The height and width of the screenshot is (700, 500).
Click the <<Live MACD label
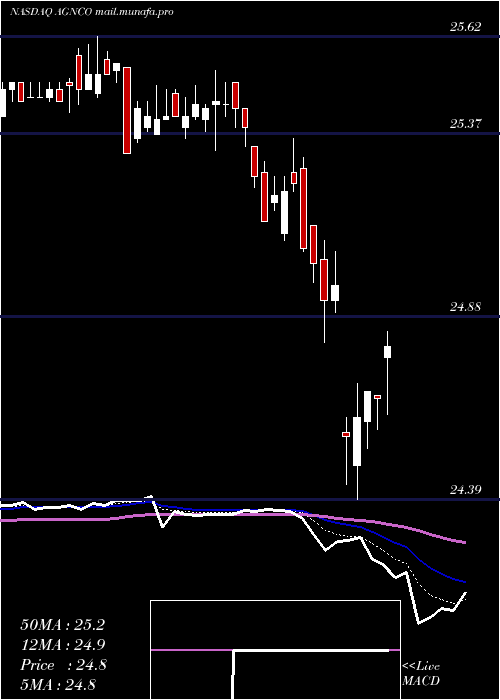point(421,674)
